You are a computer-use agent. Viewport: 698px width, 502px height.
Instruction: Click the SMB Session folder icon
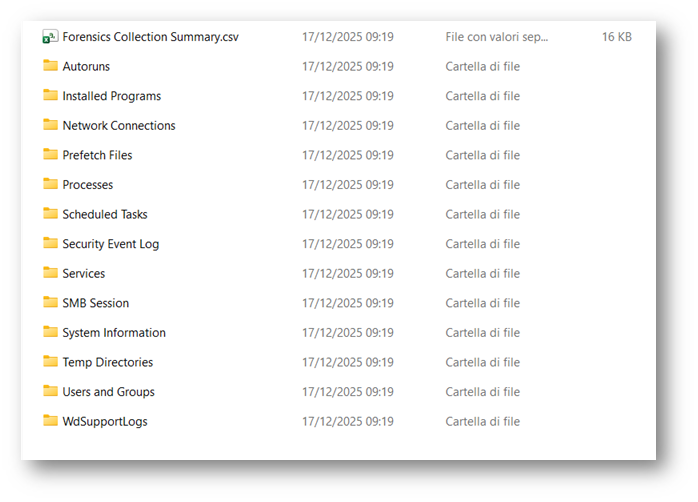pyautogui.click(x=50, y=302)
